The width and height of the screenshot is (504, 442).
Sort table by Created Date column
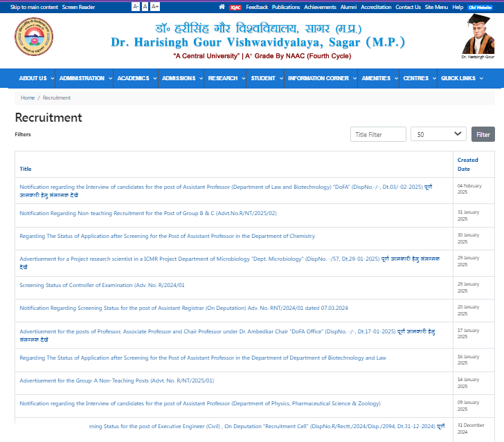coord(467,164)
